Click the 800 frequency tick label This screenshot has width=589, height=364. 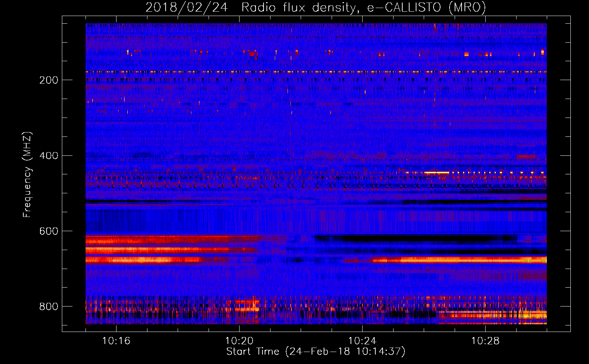coord(49,306)
